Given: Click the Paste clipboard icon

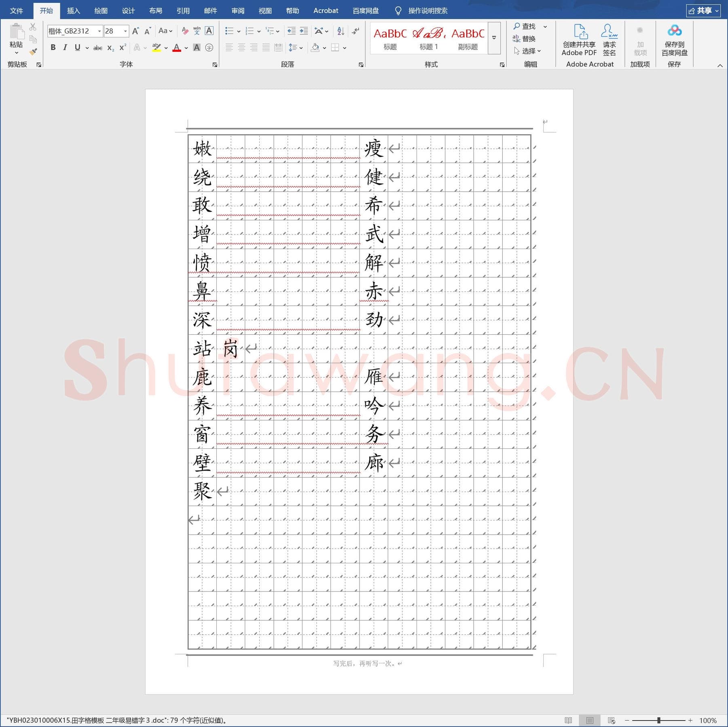Looking at the screenshot, I should click(x=16, y=32).
